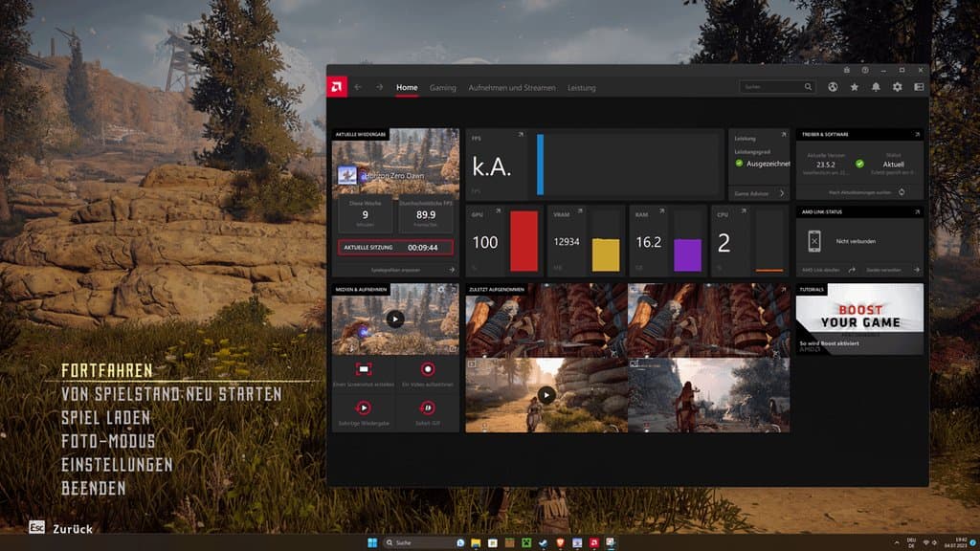980x551 pixels.
Task: Expand the FPS metric tile
Action: [x=520, y=134]
